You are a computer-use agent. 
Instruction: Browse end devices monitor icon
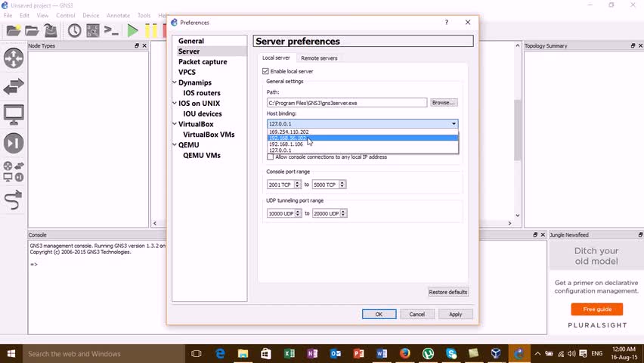(x=14, y=115)
